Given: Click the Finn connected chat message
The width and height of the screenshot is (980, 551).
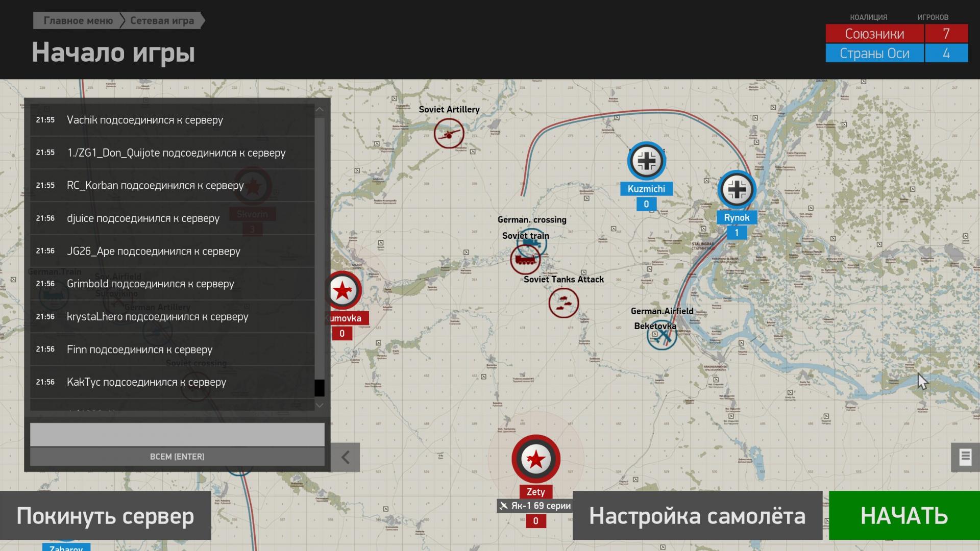Looking at the screenshot, I should tap(172, 349).
